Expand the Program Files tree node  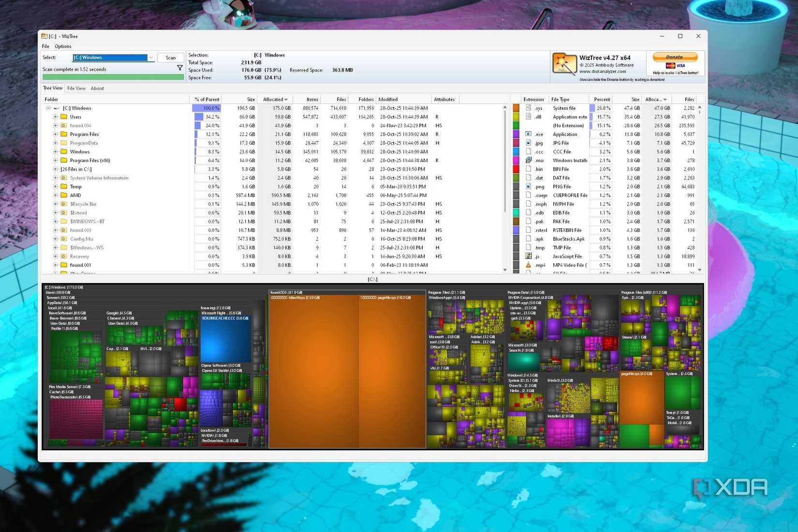[x=55, y=134]
